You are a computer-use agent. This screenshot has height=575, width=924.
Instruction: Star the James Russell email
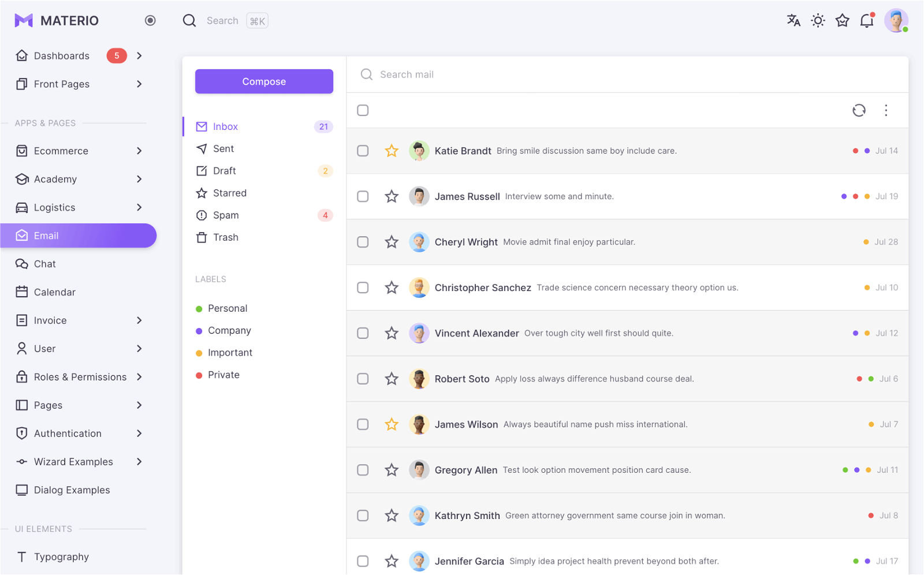point(392,196)
